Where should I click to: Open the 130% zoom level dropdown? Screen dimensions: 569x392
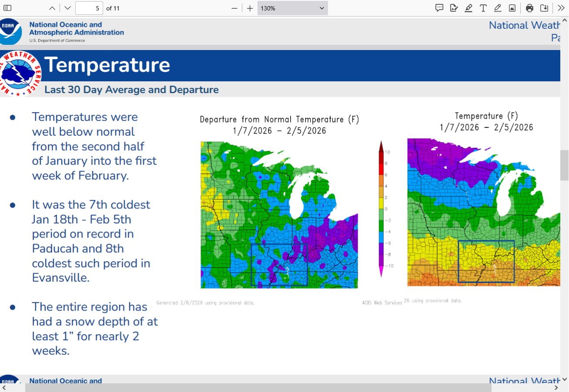point(292,8)
